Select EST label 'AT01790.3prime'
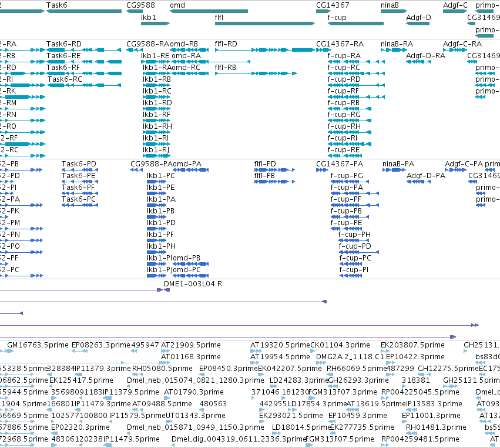This screenshot has height=448, width=500. click(194, 392)
